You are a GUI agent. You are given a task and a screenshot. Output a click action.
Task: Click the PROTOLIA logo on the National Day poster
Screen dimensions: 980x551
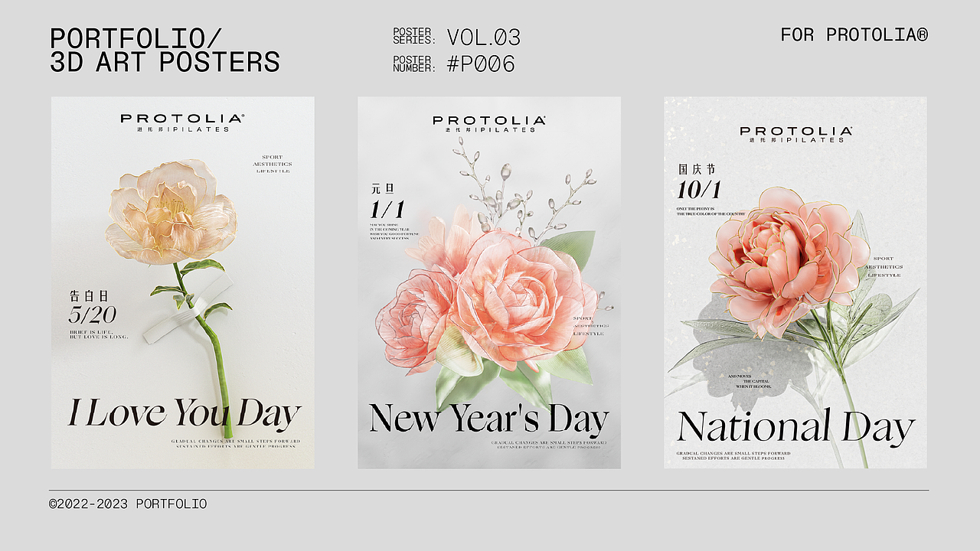tap(796, 134)
